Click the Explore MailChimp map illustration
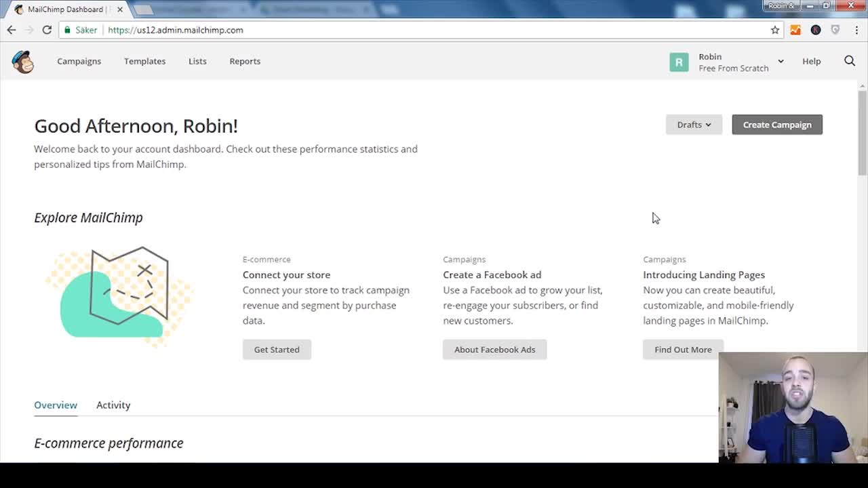The width and height of the screenshot is (868, 488). coord(119,296)
